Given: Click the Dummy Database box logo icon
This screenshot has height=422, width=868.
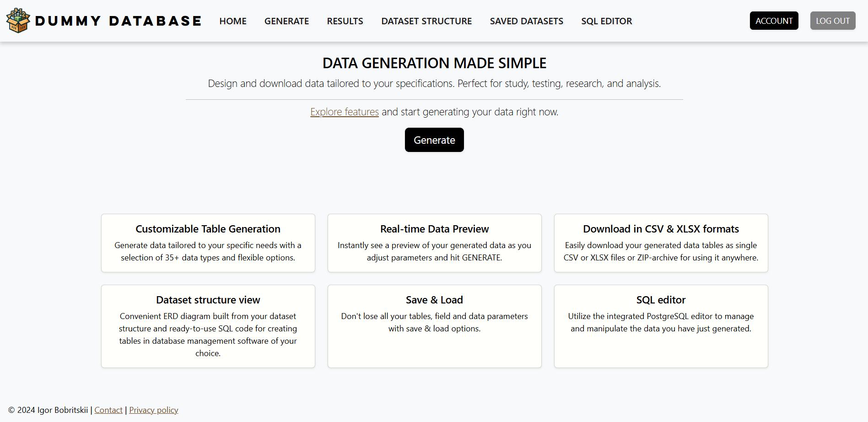Looking at the screenshot, I should pos(18,21).
